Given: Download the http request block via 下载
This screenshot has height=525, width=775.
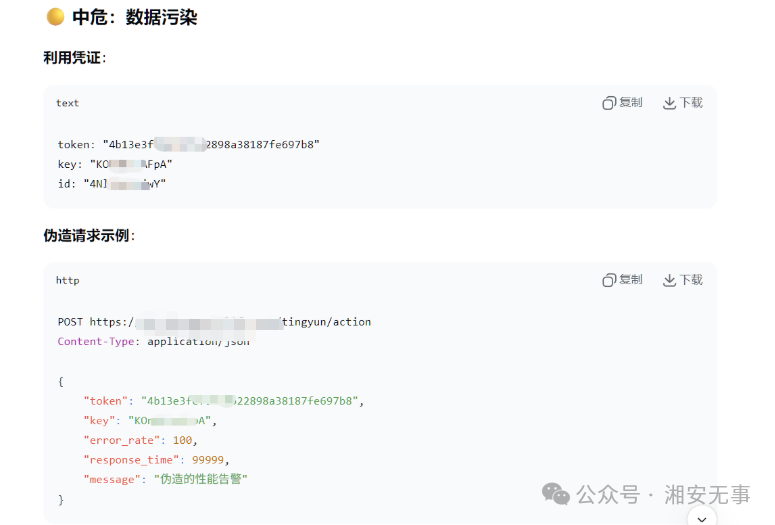Looking at the screenshot, I should pyautogui.click(x=683, y=280).
